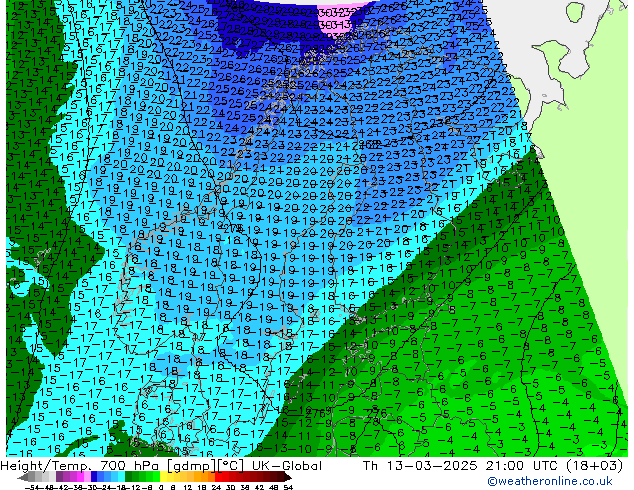This screenshot has width=634, height=490.
Task: Click the '0' label under the legend
Action: pyautogui.click(x=161, y=487)
